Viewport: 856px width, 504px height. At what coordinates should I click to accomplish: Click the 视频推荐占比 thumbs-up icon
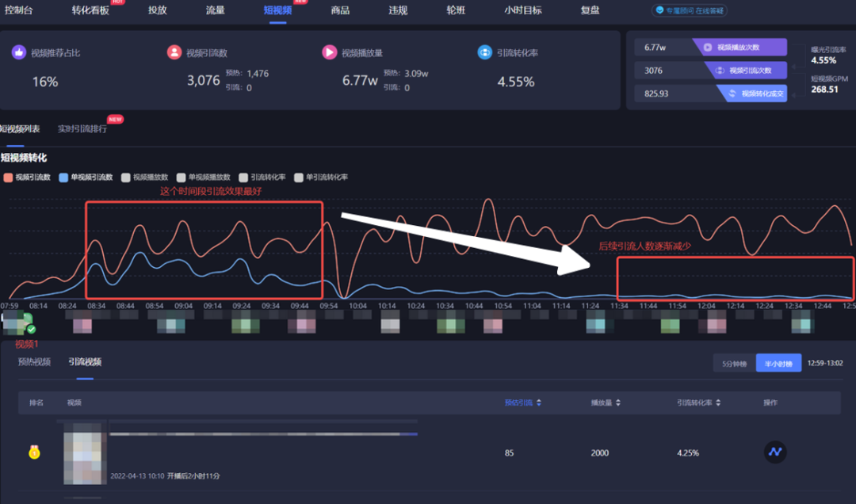[x=19, y=52]
